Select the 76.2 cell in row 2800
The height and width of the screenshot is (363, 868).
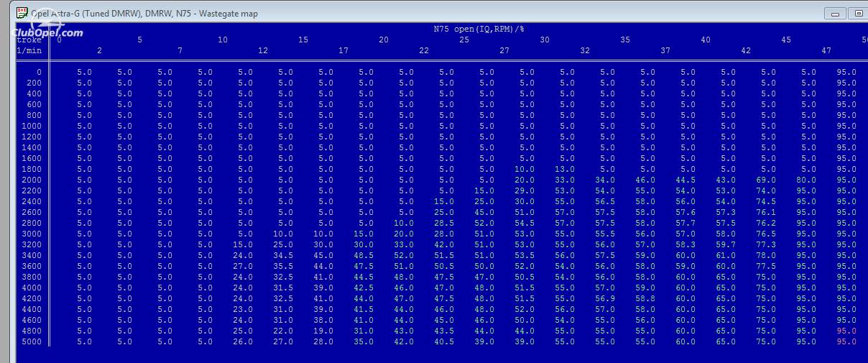(766, 224)
